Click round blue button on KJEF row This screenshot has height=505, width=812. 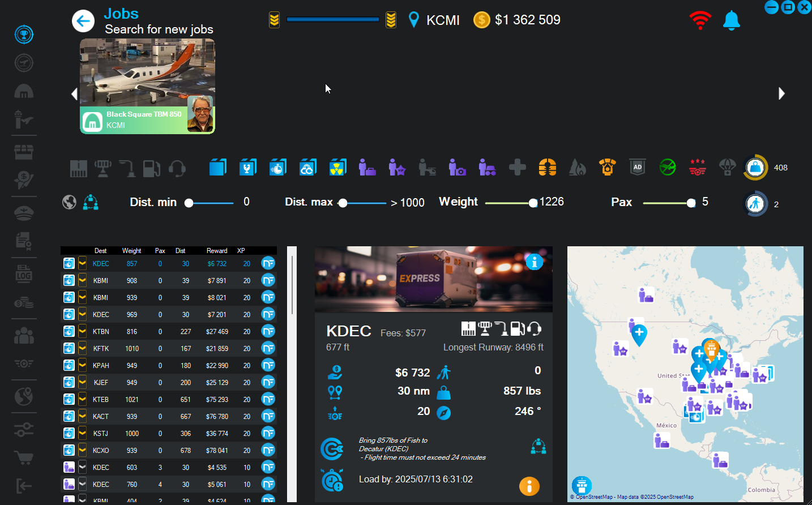(x=268, y=382)
